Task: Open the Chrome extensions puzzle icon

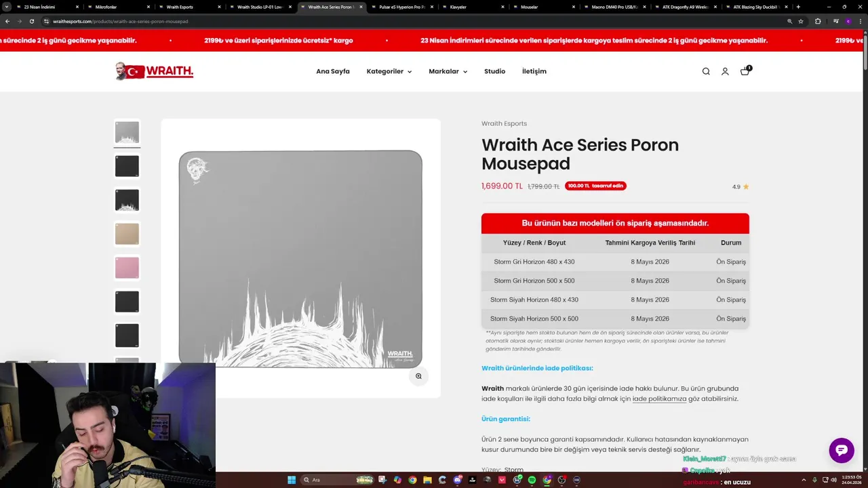Action: 818,21
